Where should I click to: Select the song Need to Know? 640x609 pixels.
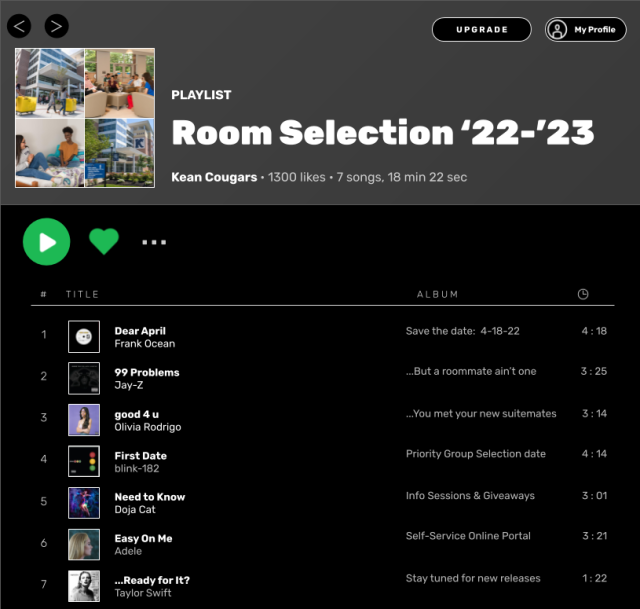[x=150, y=497]
